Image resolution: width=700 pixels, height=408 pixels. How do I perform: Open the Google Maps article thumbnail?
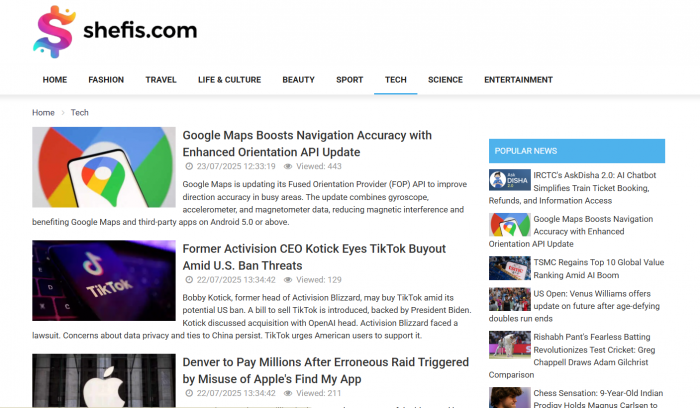tap(104, 167)
